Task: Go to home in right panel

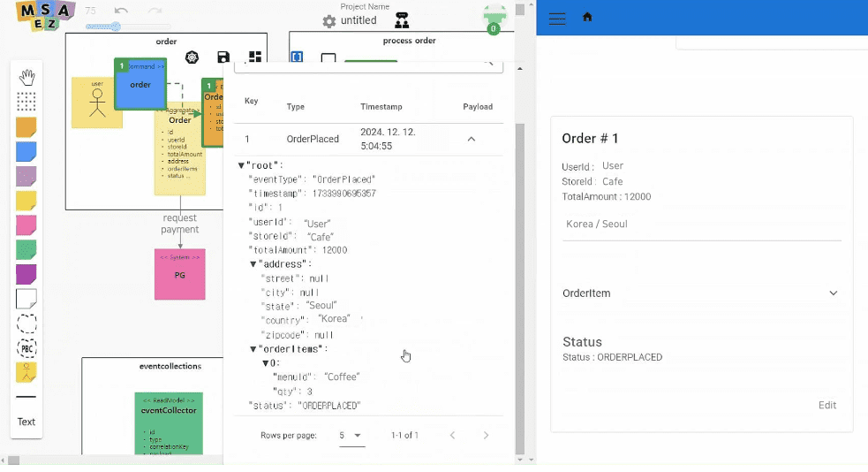Action: [x=587, y=17]
